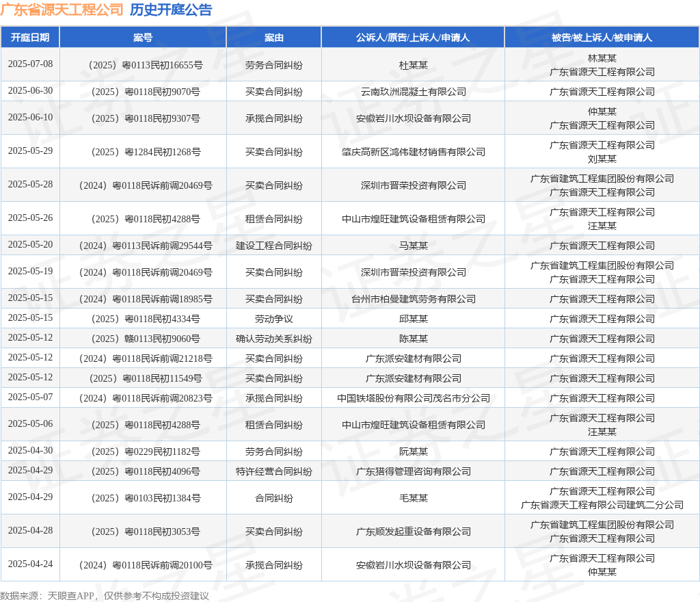Select the date 2025-06-10
Viewport: 700px width, 602px height.
30,118
